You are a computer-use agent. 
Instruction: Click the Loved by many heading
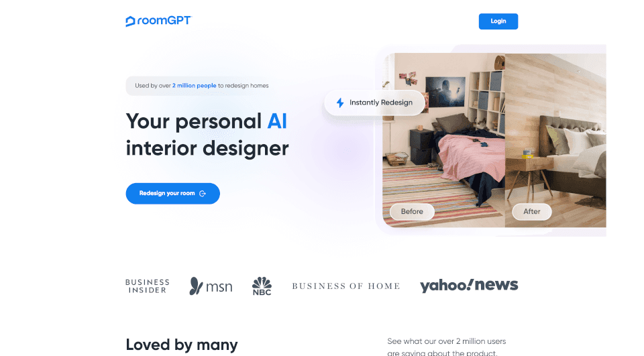[x=182, y=345]
